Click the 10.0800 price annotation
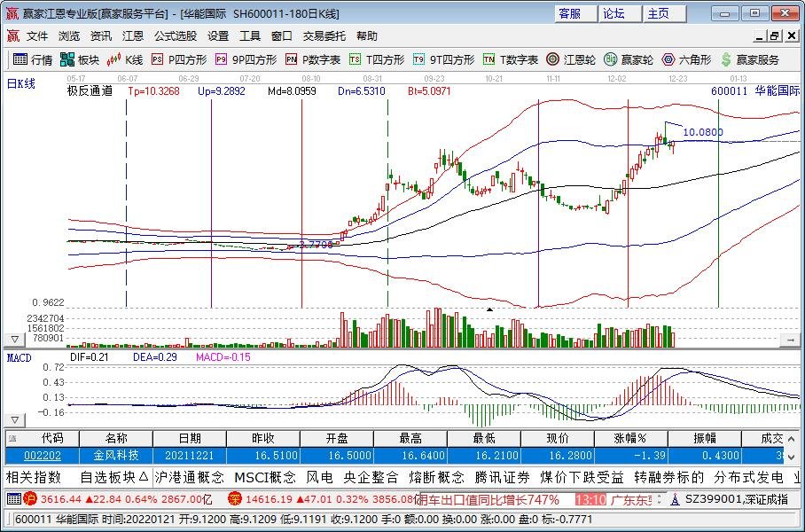805x532 pixels. point(703,132)
